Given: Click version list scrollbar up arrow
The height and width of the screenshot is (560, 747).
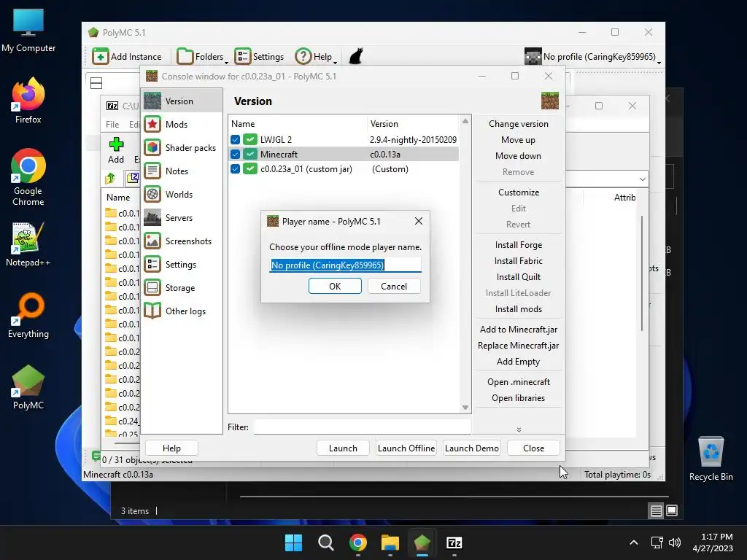Looking at the screenshot, I should [x=465, y=122].
